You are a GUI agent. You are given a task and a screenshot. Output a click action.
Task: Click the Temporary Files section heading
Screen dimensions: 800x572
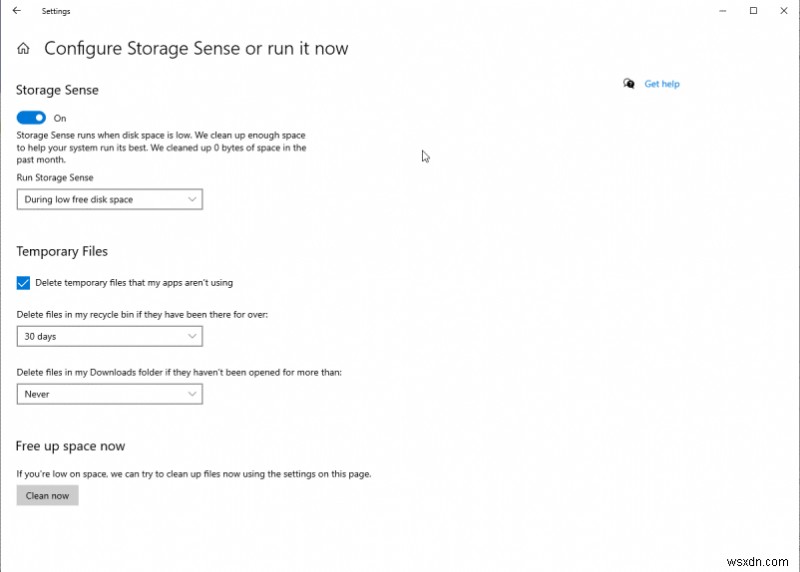pos(62,251)
